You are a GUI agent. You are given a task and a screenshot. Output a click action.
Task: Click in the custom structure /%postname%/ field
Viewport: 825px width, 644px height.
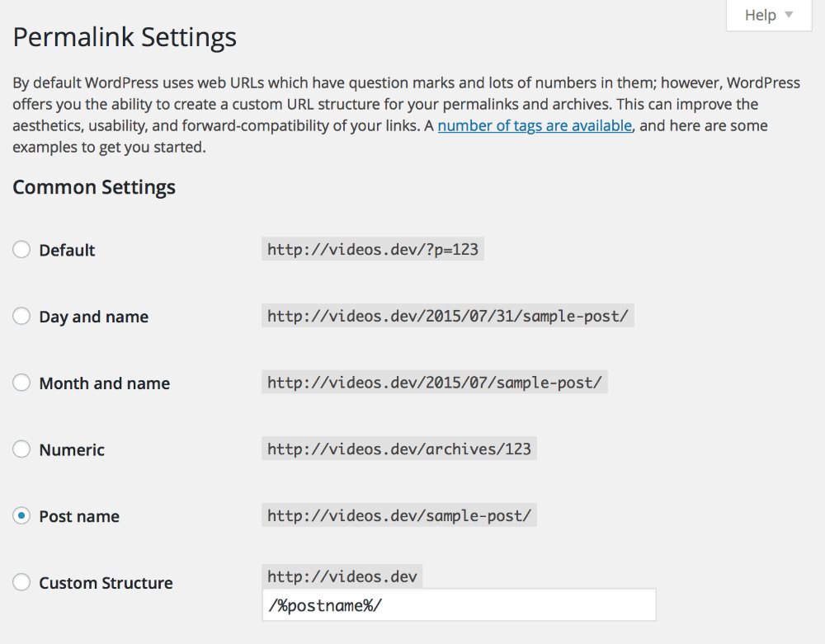coord(458,605)
